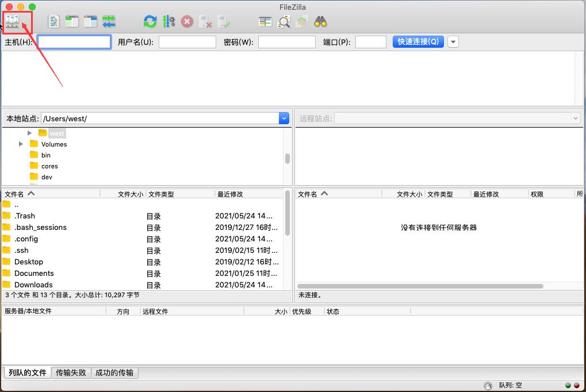Toggle transfer queue display icon
Viewport: 586px width, 392px height.
click(x=109, y=22)
